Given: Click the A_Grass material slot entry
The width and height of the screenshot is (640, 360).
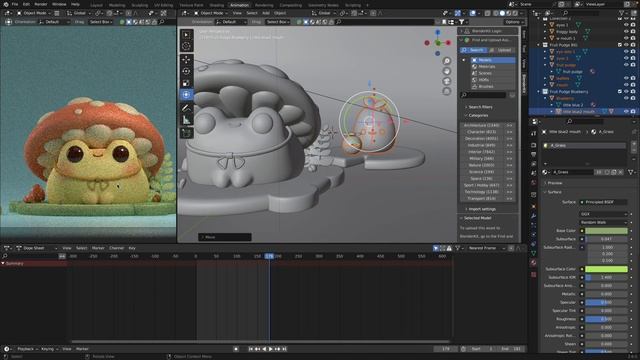Looking at the screenshot, I should 584,145.
